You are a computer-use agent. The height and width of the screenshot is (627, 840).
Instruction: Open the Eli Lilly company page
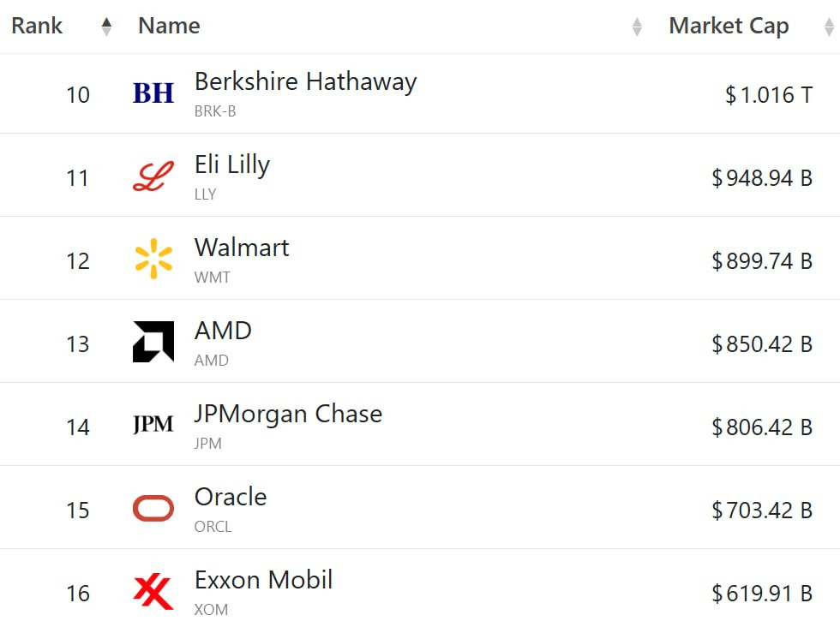coord(232,164)
